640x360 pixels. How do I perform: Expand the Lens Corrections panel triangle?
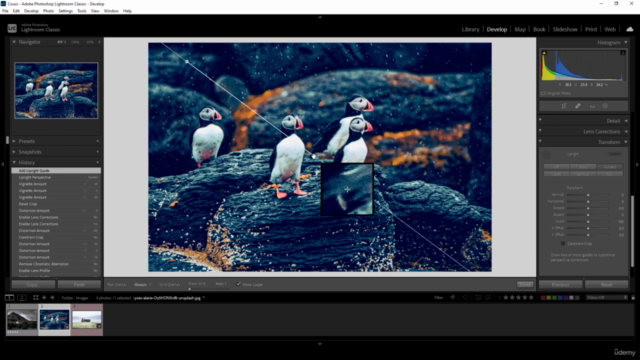click(x=626, y=131)
